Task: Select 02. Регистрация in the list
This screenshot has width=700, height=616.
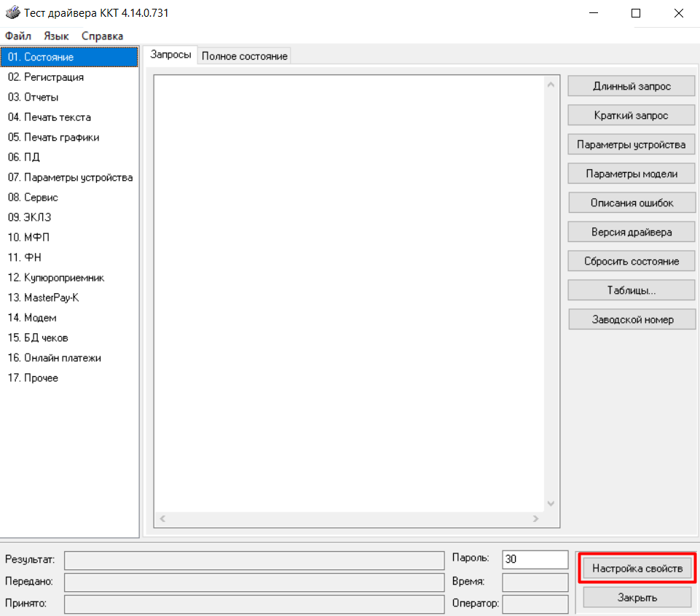Action: [x=46, y=77]
